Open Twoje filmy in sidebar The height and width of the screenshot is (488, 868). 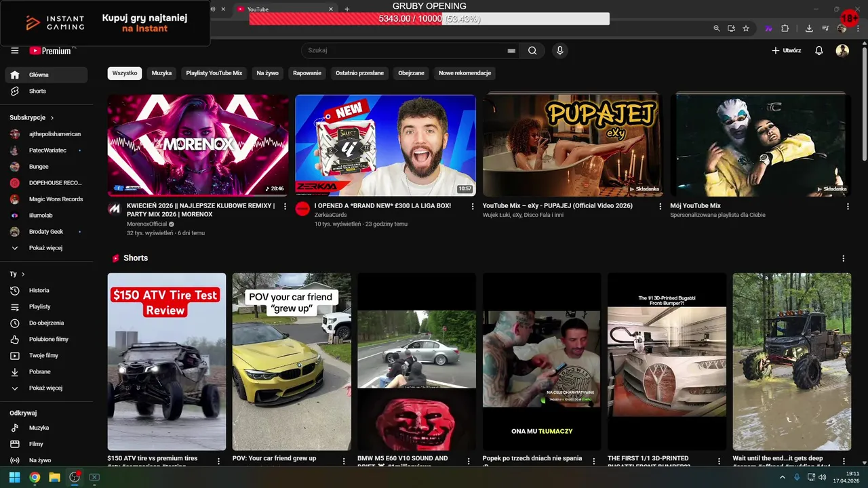46,355
